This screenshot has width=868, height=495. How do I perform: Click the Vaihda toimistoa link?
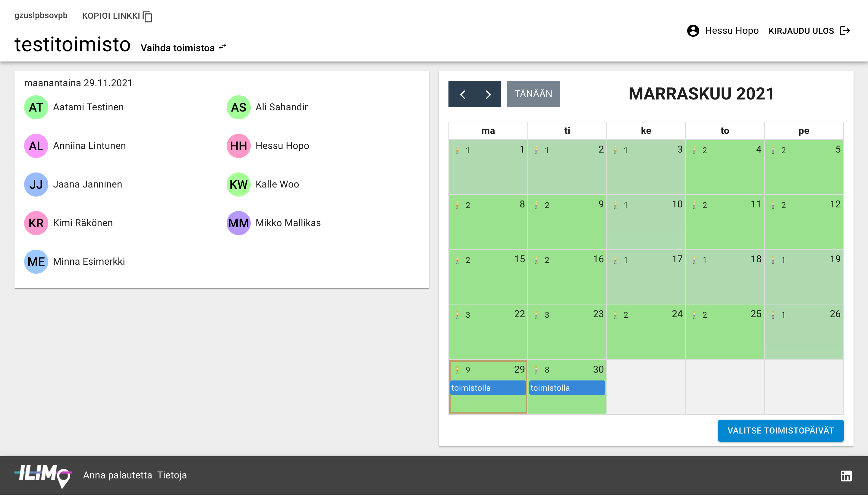[178, 48]
